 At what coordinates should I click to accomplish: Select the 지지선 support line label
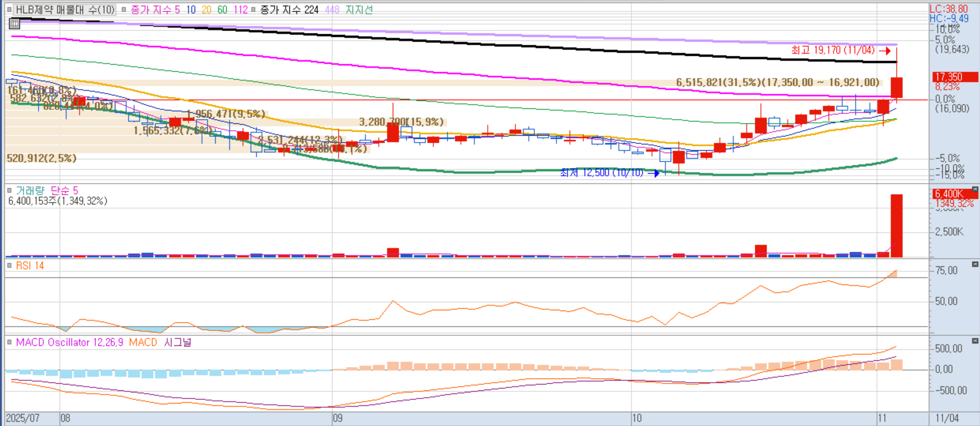click(x=358, y=9)
